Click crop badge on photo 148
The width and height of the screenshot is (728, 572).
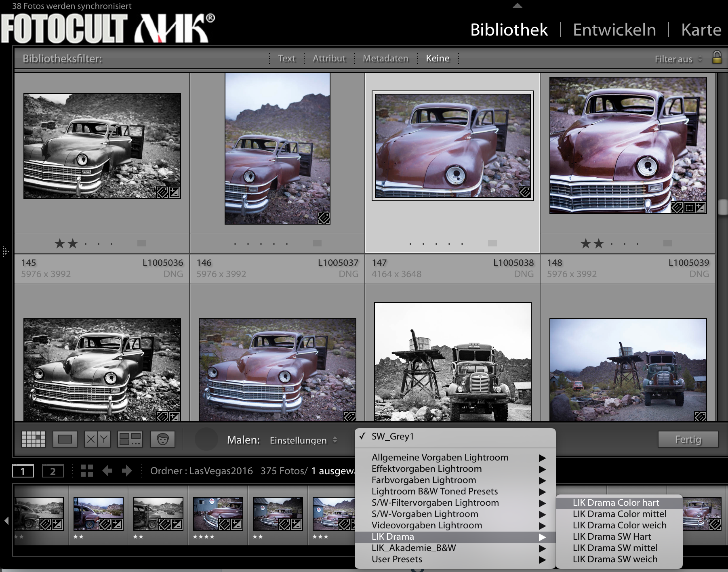pyautogui.click(x=689, y=208)
